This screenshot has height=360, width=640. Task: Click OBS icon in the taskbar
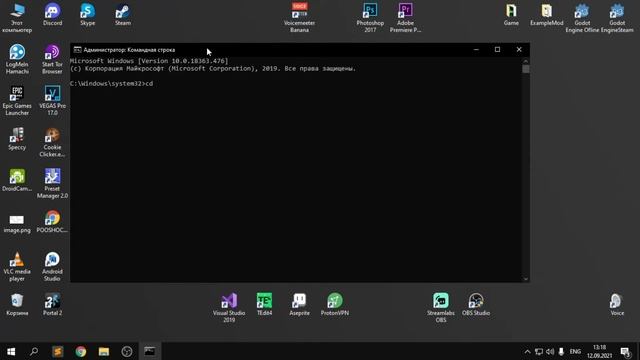[127, 351]
